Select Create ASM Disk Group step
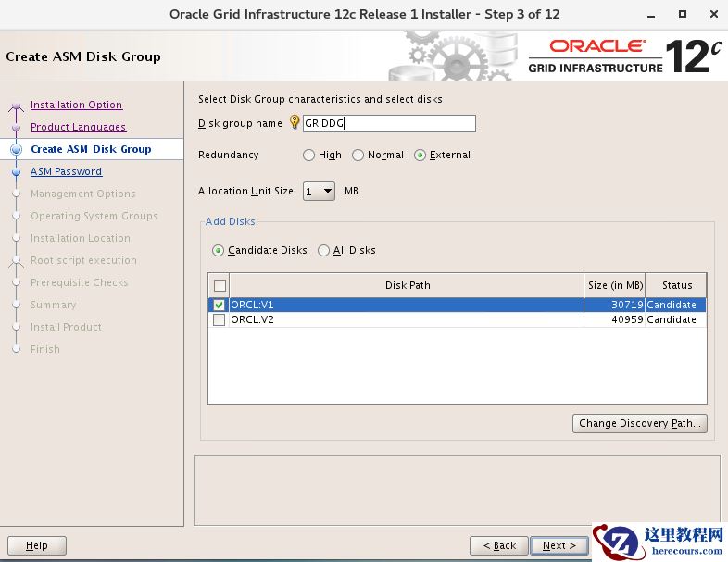Image resolution: width=728 pixels, height=562 pixels. [91, 149]
